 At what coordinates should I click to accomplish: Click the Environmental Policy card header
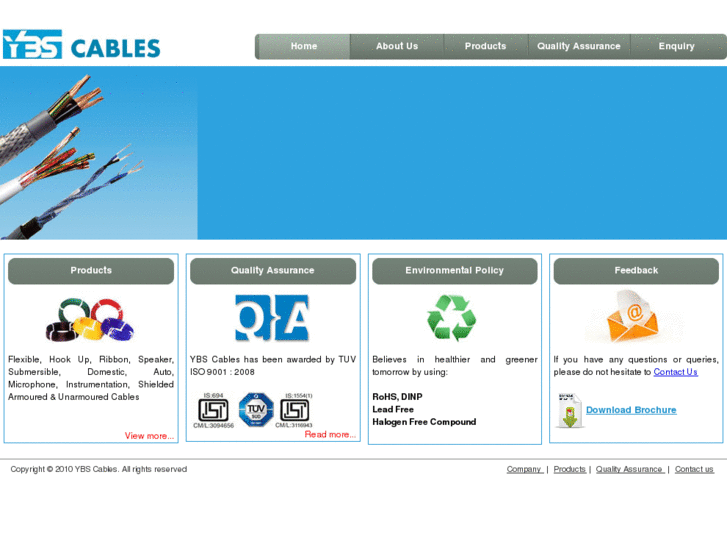click(x=454, y=271)
